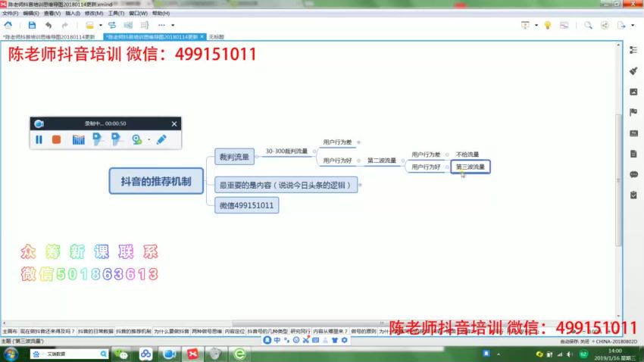The width and height of the screenshot is (644, 362).
Task: Open brainstorming mode with the light bulb icon
Action: (x=548, y=26)
